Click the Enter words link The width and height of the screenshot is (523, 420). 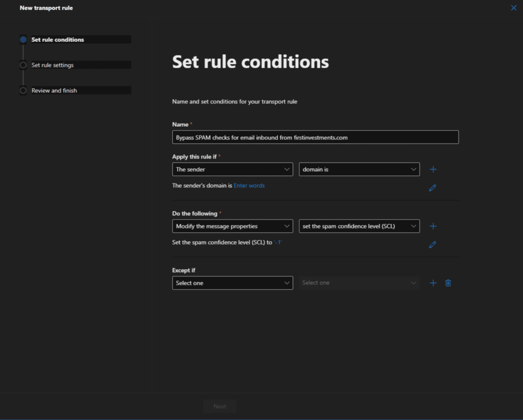pos(249,185)
